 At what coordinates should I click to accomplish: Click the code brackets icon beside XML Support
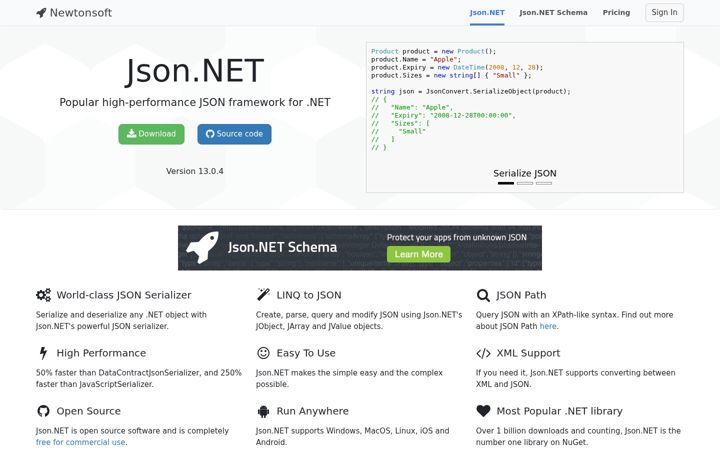point(483,353)
